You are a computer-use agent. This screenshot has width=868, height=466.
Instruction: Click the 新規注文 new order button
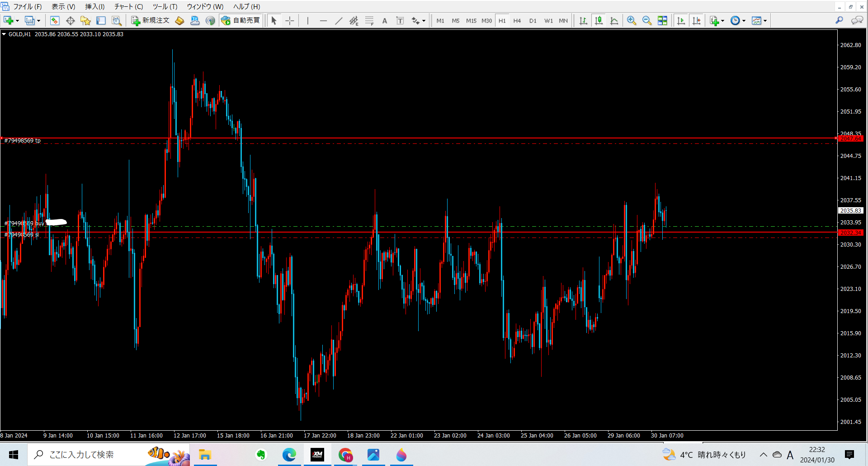point(151,20)
